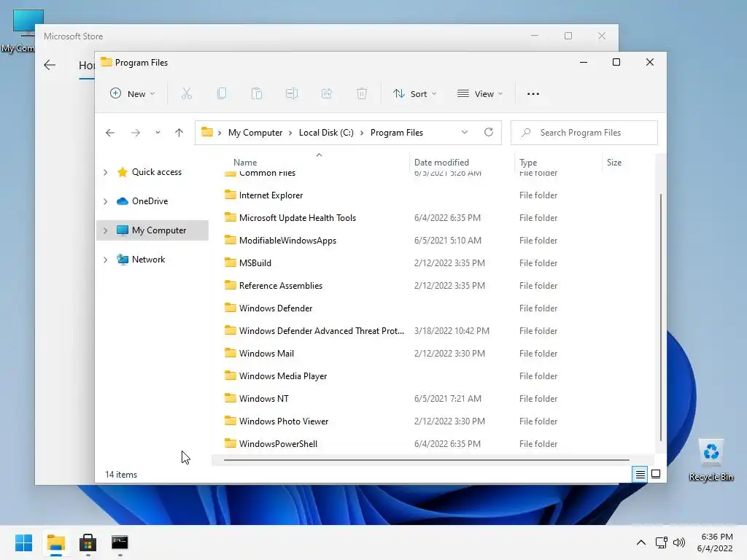The image size is (747, 560).
Task: Click My Computer in address breadcrumb
Action: pos(255,133)
